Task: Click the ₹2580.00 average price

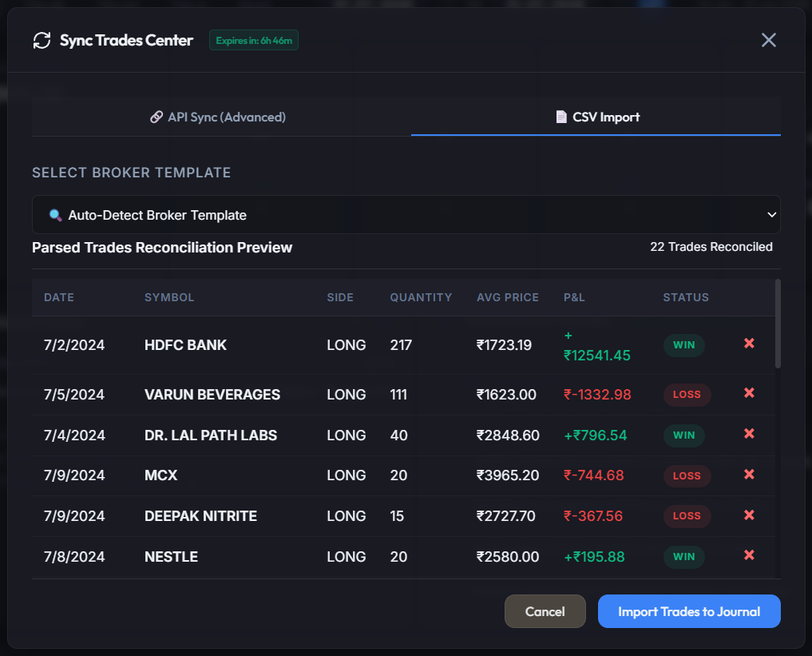Action: tap(508, 556)
